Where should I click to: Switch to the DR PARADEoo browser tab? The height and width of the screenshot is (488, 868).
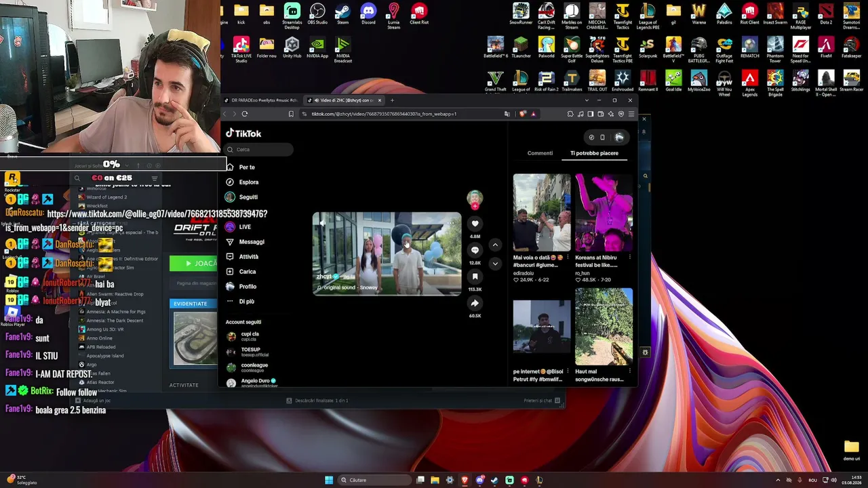263,100
